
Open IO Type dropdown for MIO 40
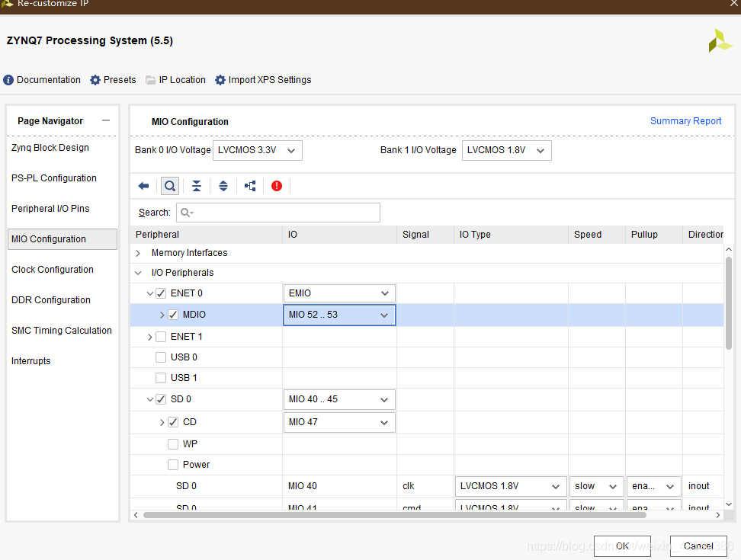[x=511, y=486]
